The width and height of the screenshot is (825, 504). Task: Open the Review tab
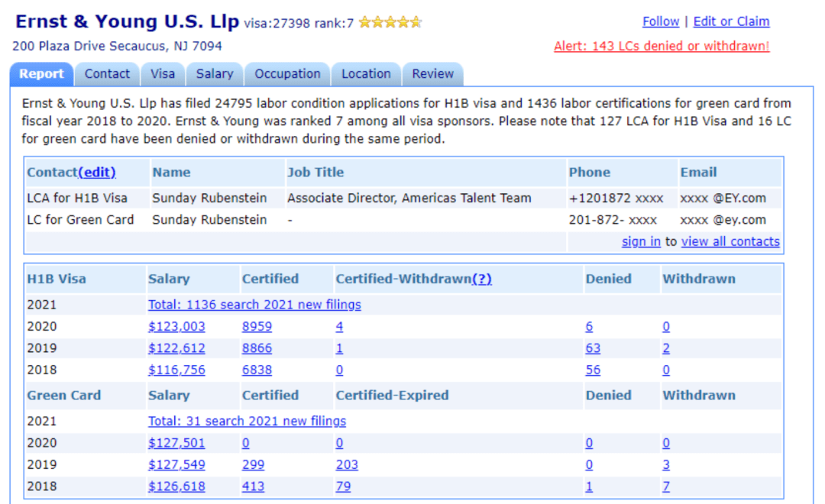pyautogui.click(x=432, y=73)
